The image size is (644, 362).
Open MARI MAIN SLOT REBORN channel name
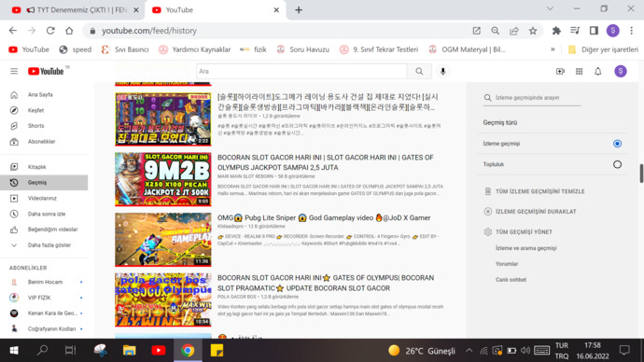245,176
